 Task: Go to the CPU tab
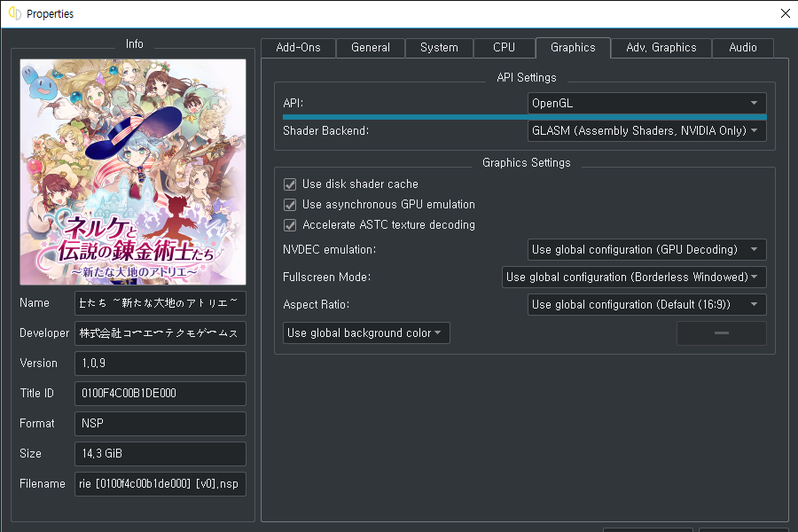click(504, 48)
